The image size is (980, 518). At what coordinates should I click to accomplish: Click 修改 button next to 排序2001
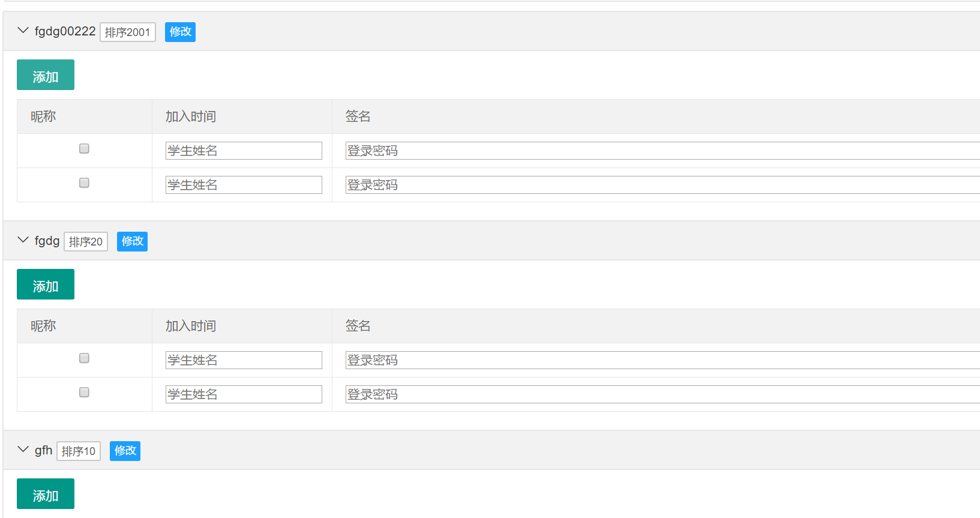tap(180, 32)
